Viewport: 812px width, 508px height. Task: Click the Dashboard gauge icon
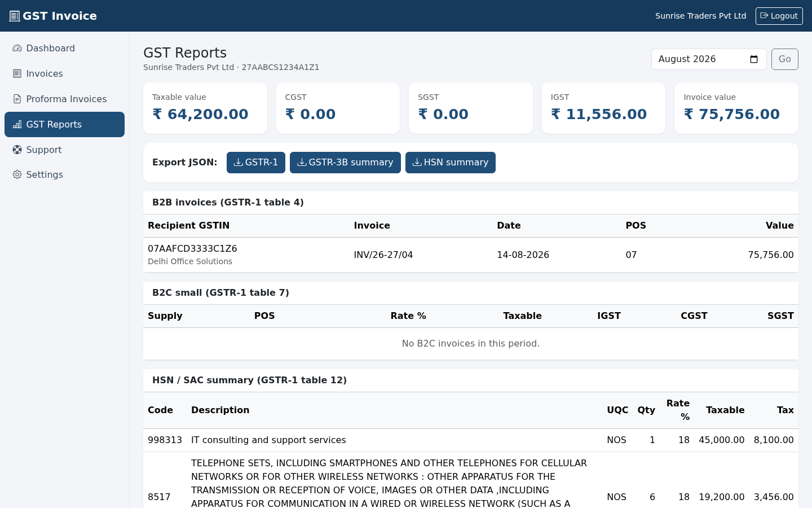(17, 49)
